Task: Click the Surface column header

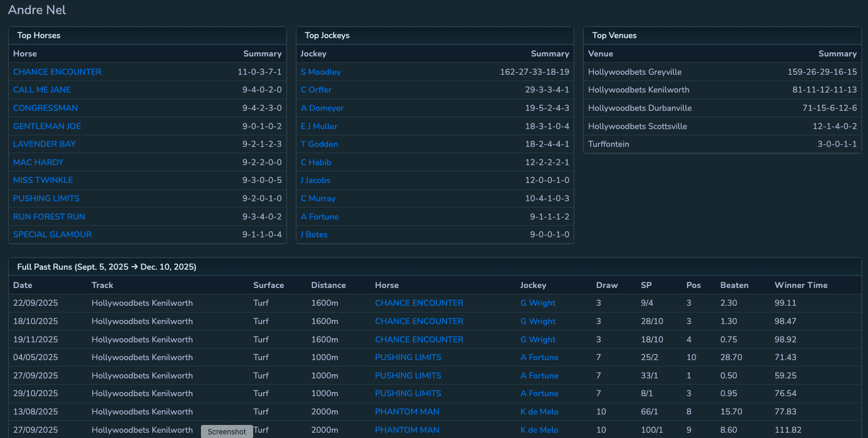Action: (x=268, y=285)
